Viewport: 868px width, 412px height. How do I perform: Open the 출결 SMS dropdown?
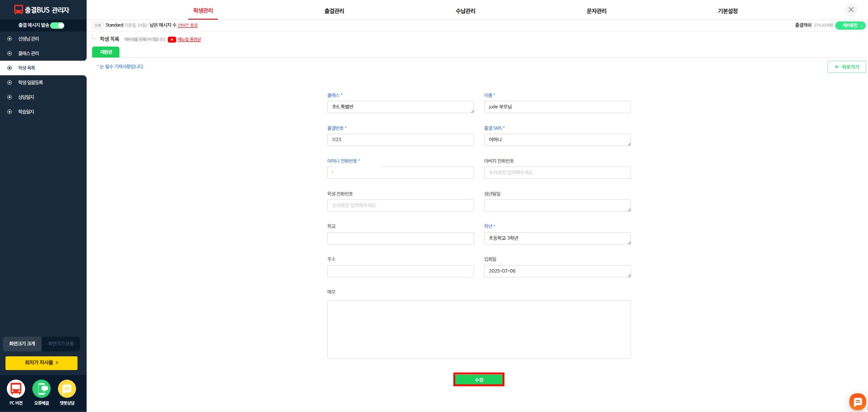(557, 140)
